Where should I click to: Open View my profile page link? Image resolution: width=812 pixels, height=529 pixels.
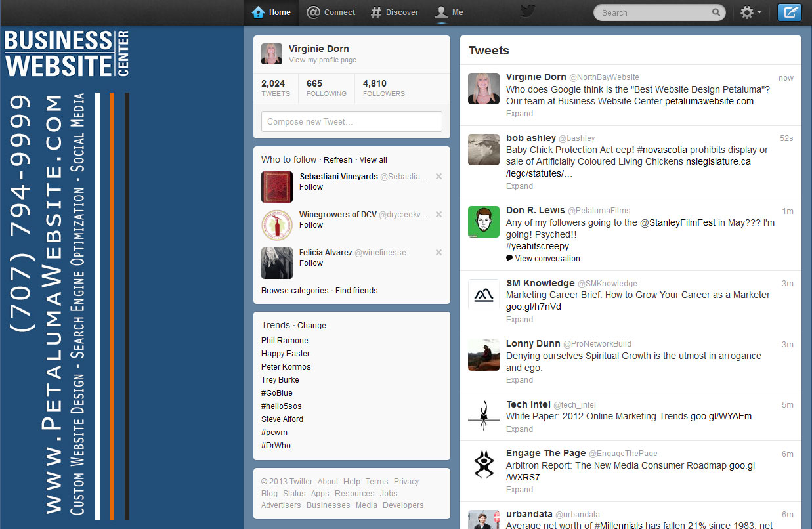322,60
